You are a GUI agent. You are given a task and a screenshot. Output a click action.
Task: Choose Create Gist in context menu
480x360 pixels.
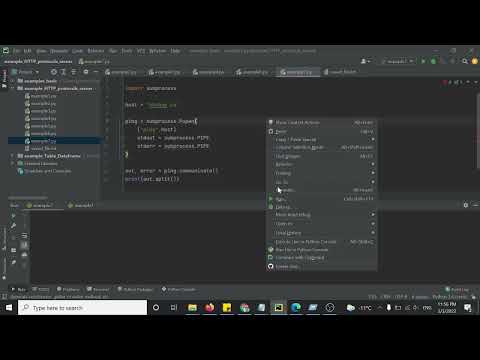(x=322, y=266)
